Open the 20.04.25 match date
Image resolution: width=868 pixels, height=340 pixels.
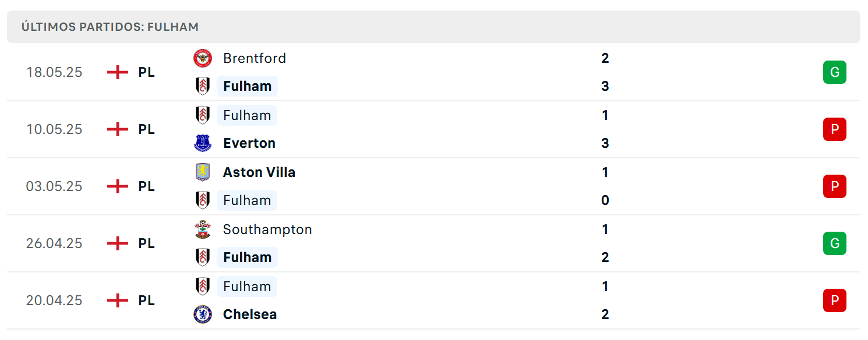[x=54, y=300]
